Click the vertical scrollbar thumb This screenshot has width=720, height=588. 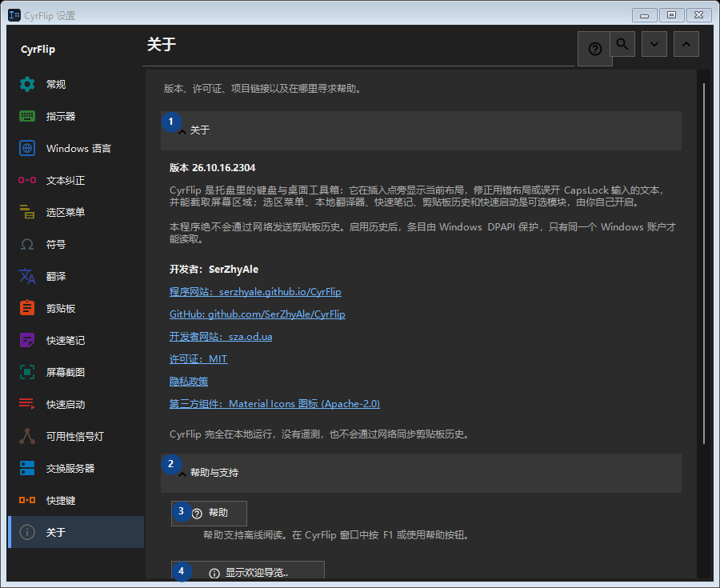[x=704, y=263]
